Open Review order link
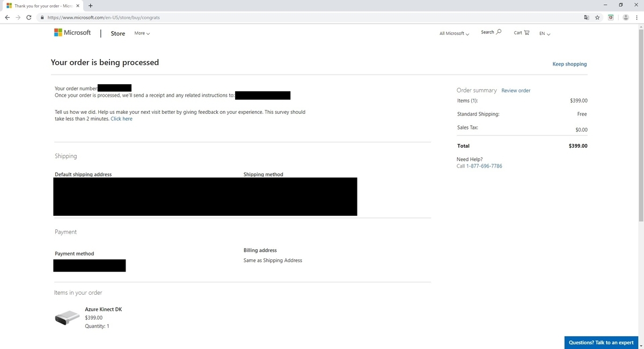 point(516,91)
